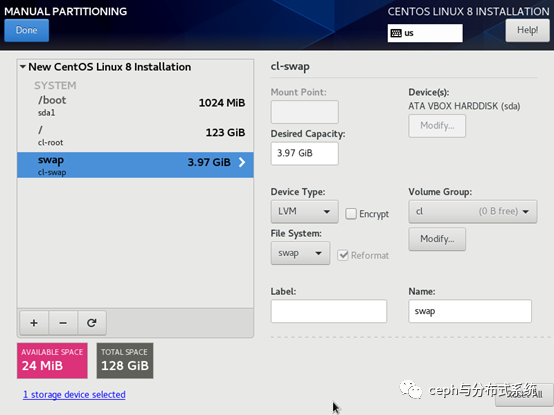The height and width of the screenshot is (415, 554).
Task: Open the Device Type LVM dropdown
Action: coord(305,212)
